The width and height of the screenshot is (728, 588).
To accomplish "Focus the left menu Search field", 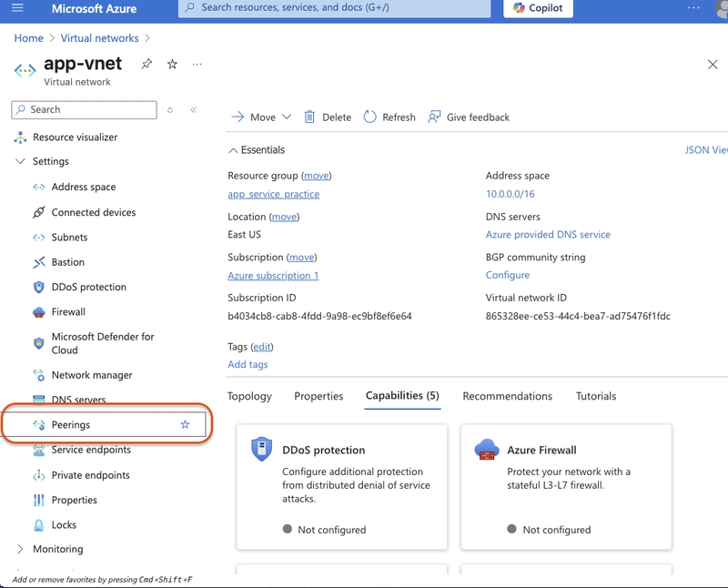I will click(x=84, y=110).
